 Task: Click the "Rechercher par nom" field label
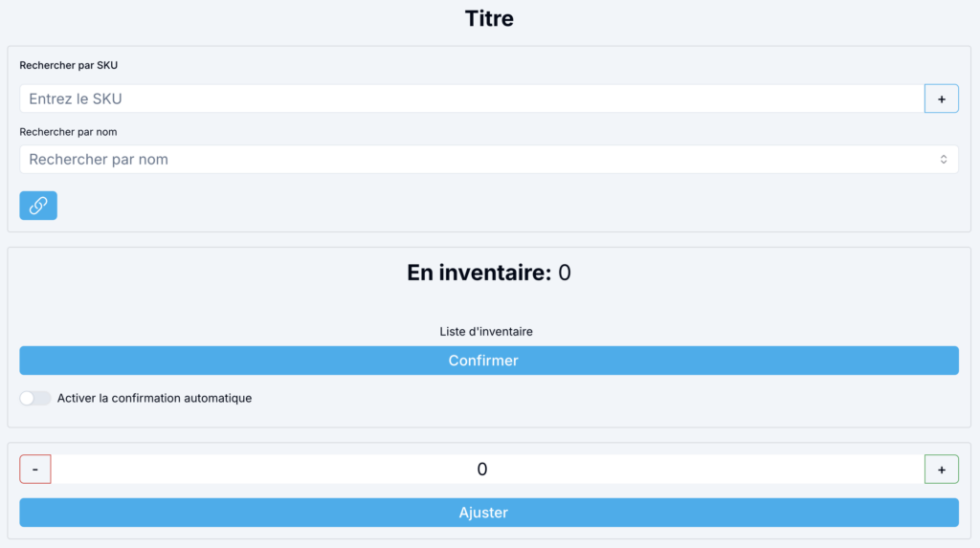coord(68,132)
